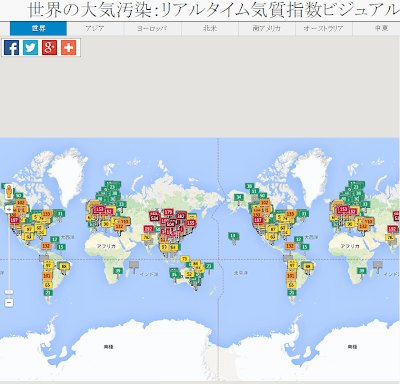The height and width of the screenshot is (384, 400).
Task: Open the アジア tab
Action: tap(95, 29)
